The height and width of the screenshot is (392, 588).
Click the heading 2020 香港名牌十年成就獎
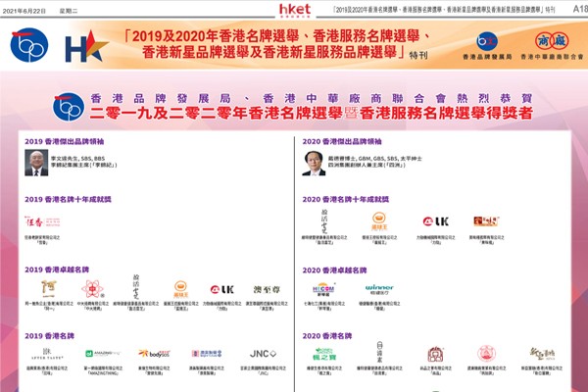(x=345, y=199)
